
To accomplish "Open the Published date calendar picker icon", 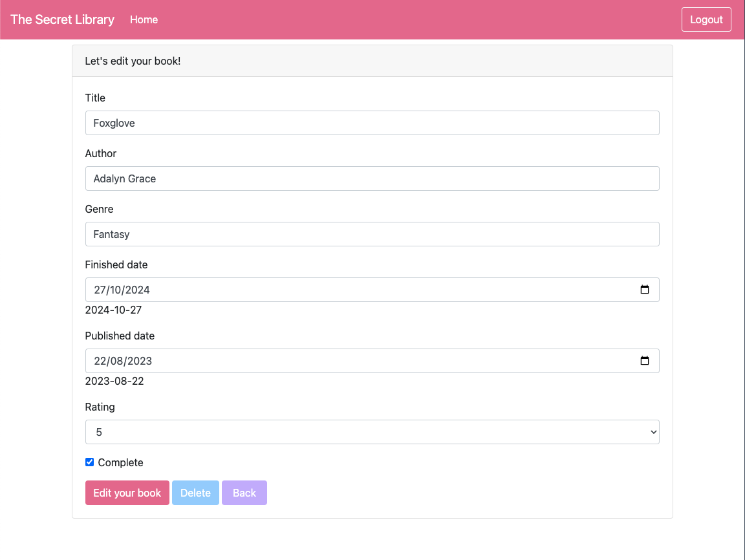I will pos(644,361).
